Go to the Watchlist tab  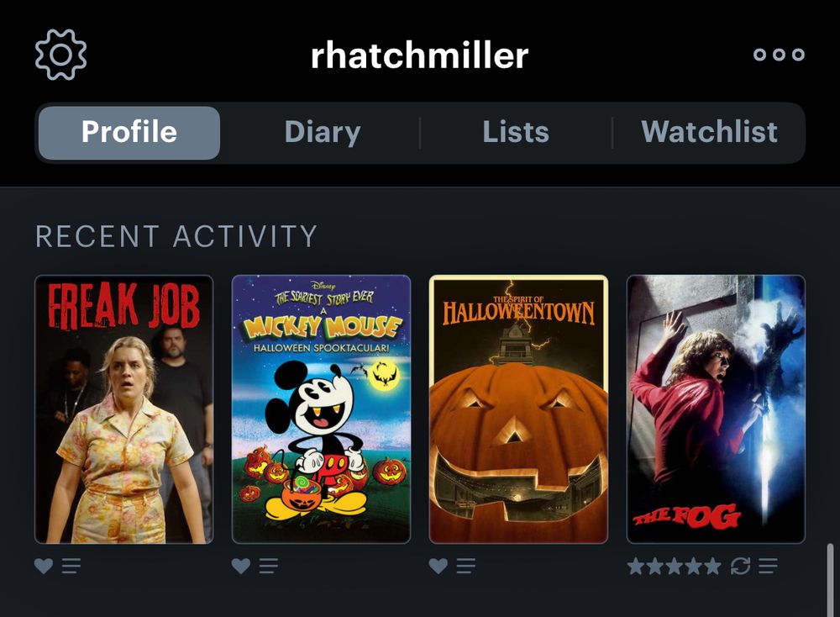pyautogui.click(x=709, y=133)
